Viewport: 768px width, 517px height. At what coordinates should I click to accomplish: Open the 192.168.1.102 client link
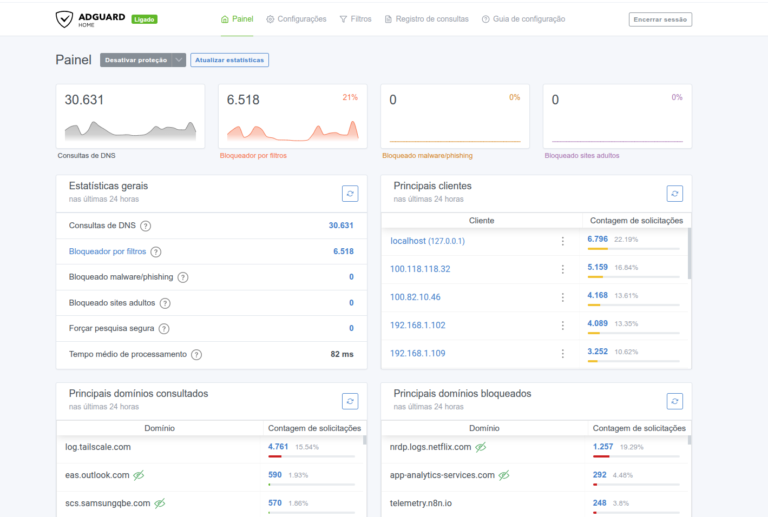coord(417,325)
